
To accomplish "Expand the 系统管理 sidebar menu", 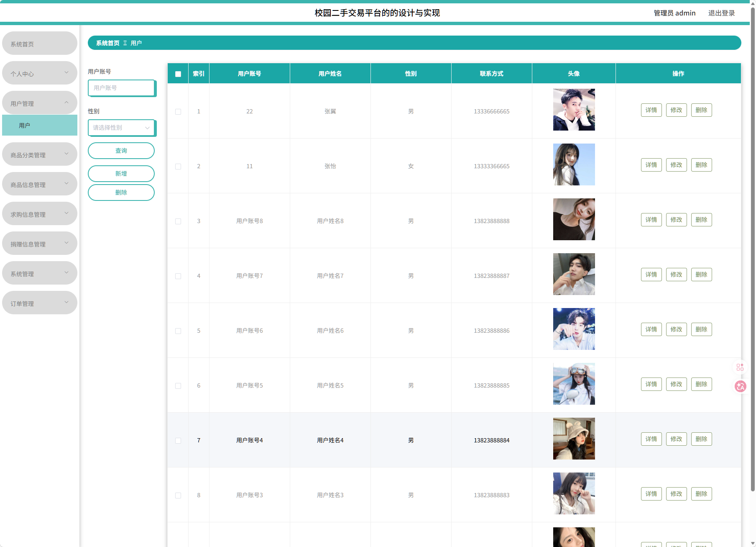I will pos(40,273).
